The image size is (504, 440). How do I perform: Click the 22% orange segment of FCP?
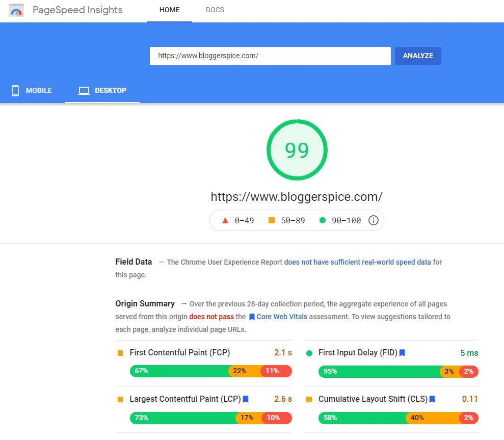coord(245,371)
